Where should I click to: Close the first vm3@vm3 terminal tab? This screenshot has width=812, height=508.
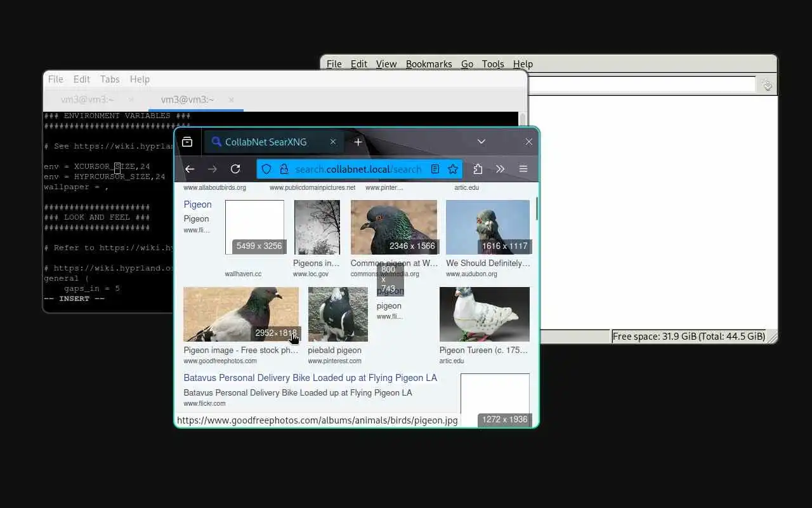tap(131, 100)
